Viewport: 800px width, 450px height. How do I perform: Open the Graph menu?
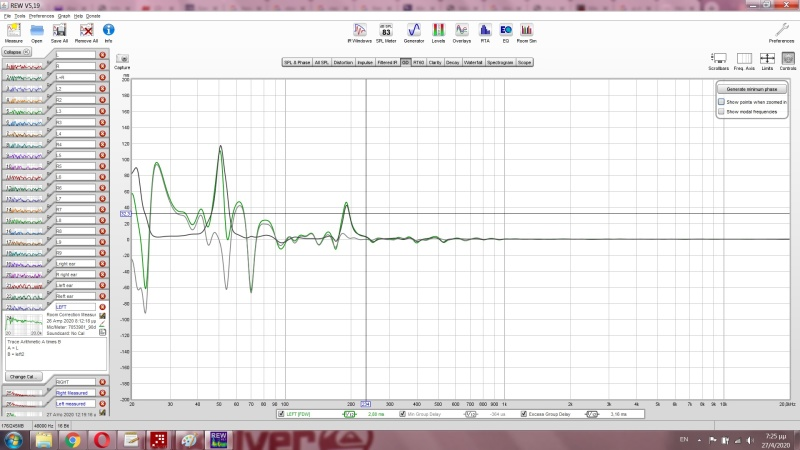pyautogui.click(x=63, y=17)
